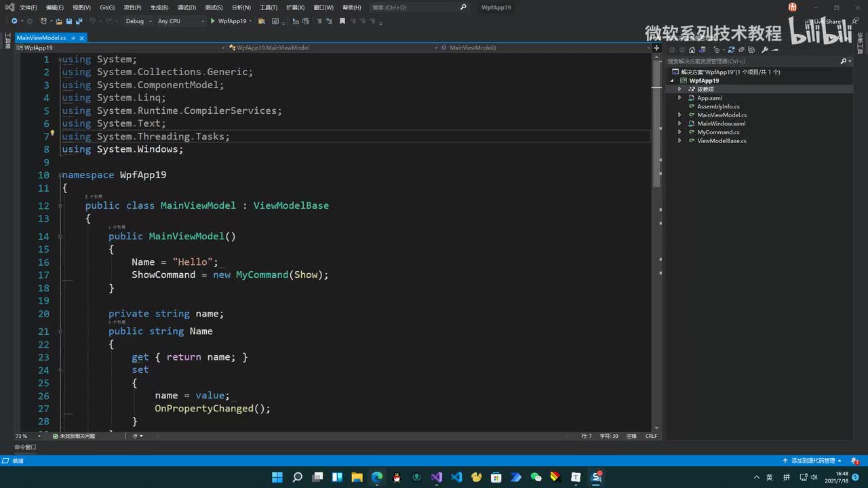This screenshot has width=868, height=488.
Task: Open the 工具(T) menu
Action: (x=269, y=7)
